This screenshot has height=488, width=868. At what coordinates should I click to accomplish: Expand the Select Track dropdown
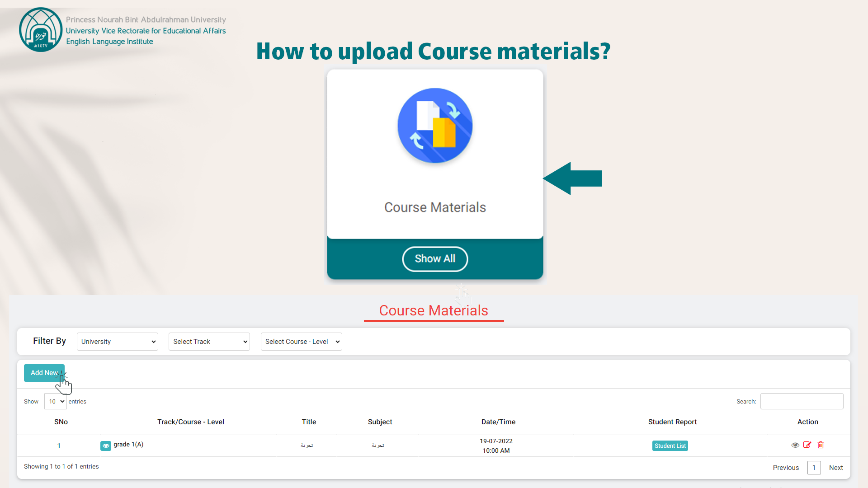209,342
